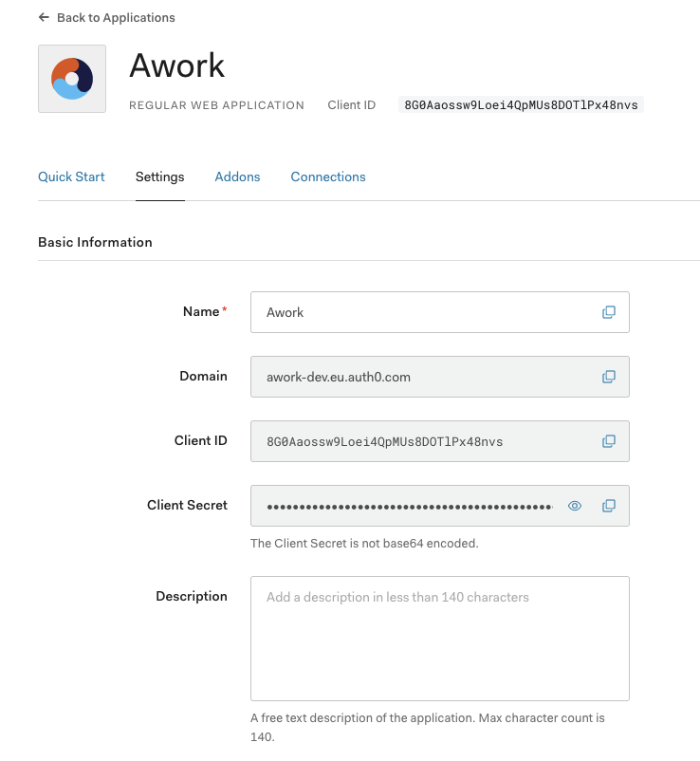
Task: Select the Settings tab
Action: click(159, 176)
